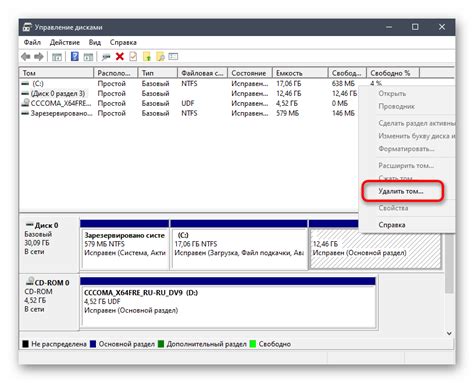Screen dimensions: 474x383
Task: Open the Файл menu
Action: click(x=32, y=42)
